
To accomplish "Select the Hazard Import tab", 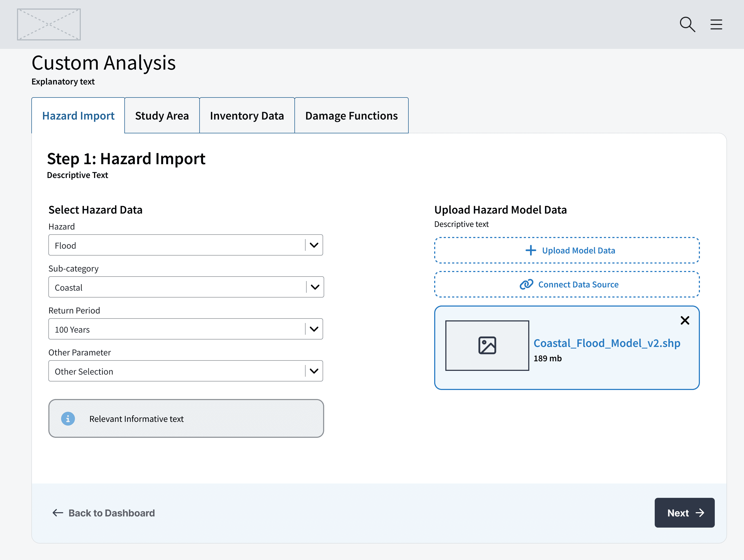I will (x=78, y=115).
